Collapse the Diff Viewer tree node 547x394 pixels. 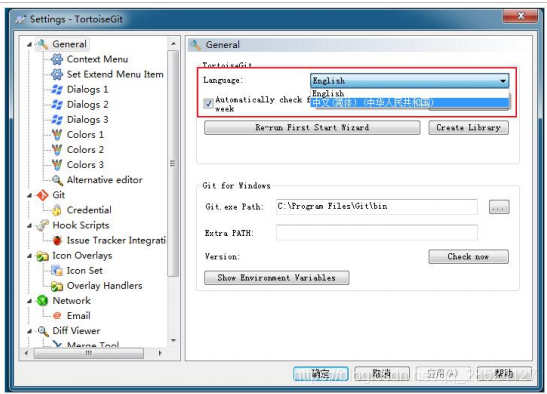(x=30, y=331)
